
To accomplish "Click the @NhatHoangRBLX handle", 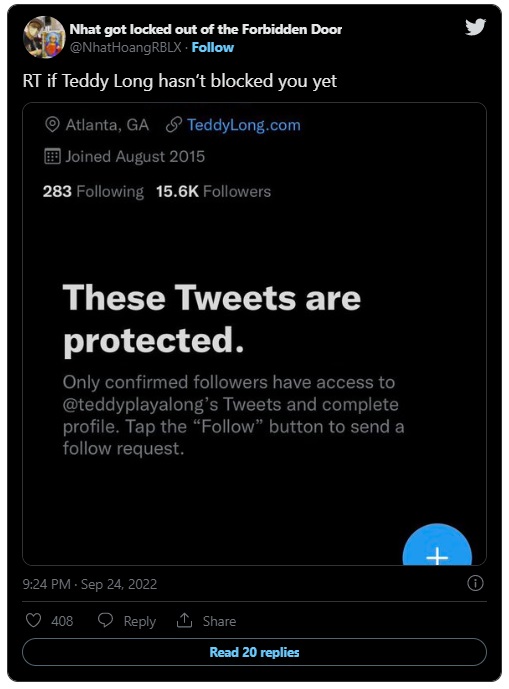I will (126, 47).
